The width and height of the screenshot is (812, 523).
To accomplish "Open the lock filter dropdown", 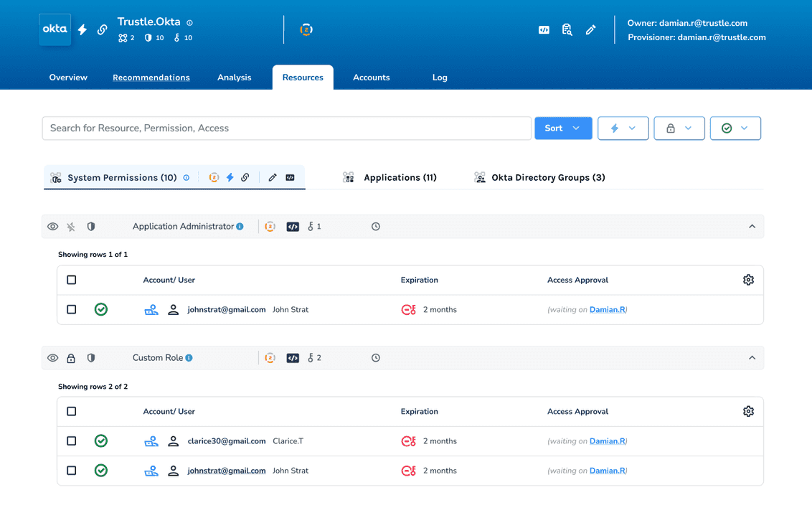I will (679, 128).
